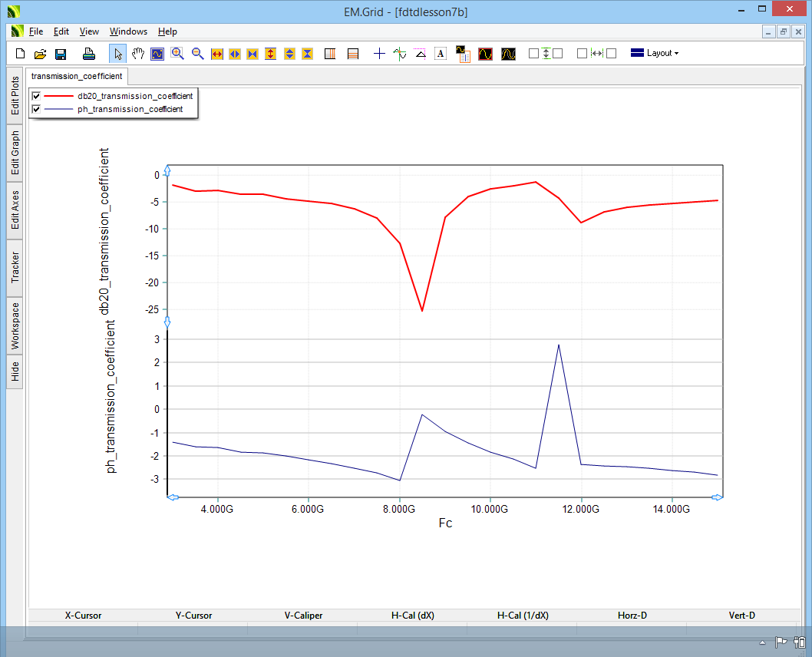Click the Zoom In magnifier icon

pos(178,54)
